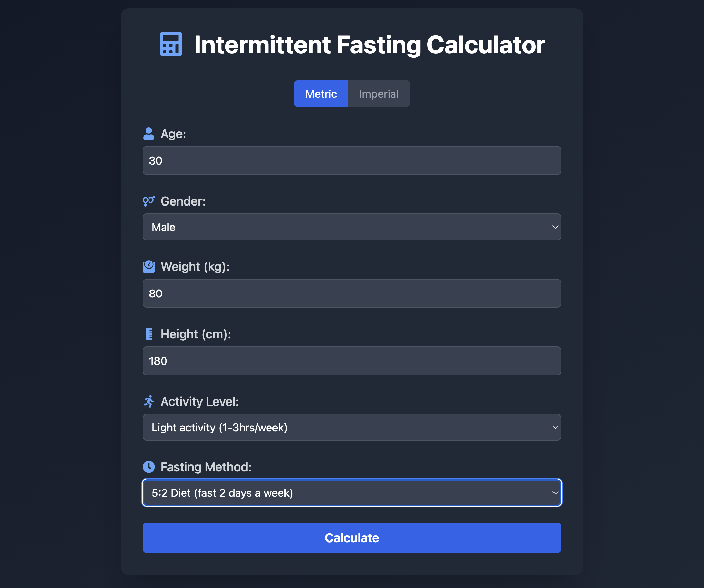Viewport: 704px width, 588px height.
Task: Open the Fasting Method dropdown
Action: 352,493
